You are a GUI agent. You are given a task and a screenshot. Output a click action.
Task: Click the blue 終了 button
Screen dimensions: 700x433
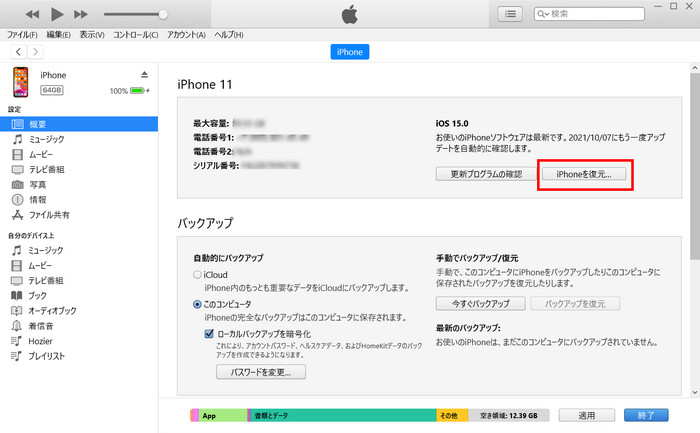click(x=646, y=415)
